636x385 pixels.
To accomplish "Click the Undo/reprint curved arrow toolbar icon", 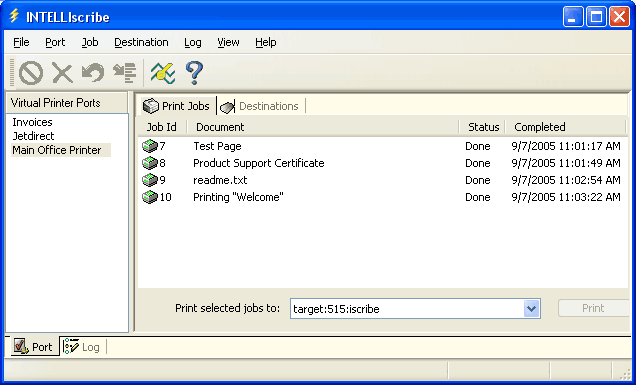I will click(x=93, y=73).
